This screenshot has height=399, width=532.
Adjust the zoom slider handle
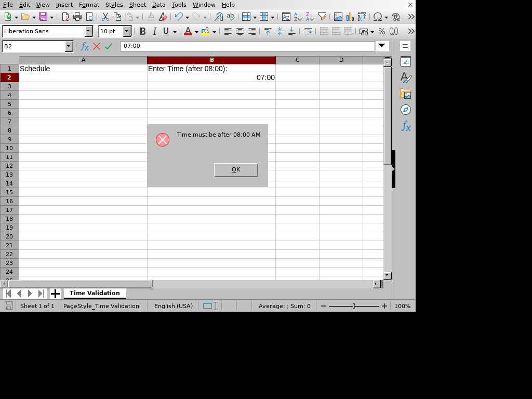point(354,306)
